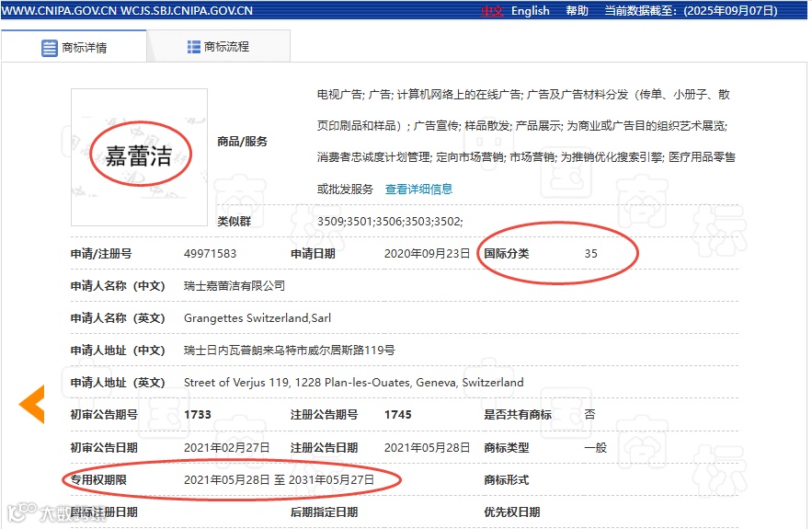Select registration number 49971583
The image size is (812, 529).
[x=210, y=254]
